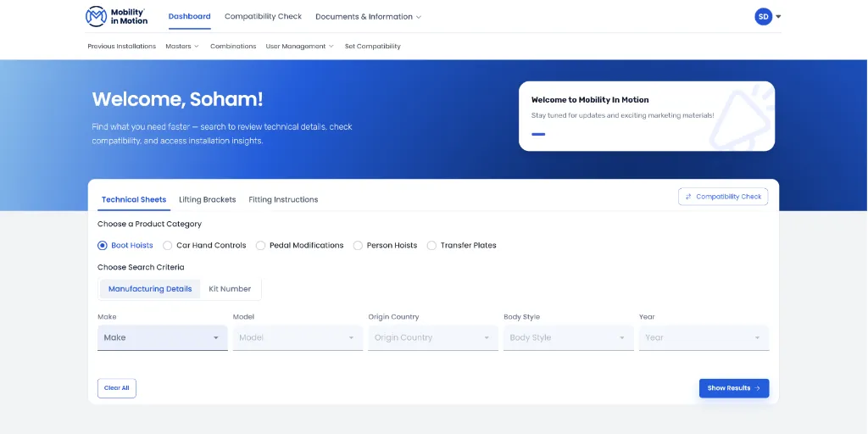This screenshot has width=868, height=434.
Task: Choose Person Hoists product category
Action: coord(386,245)
